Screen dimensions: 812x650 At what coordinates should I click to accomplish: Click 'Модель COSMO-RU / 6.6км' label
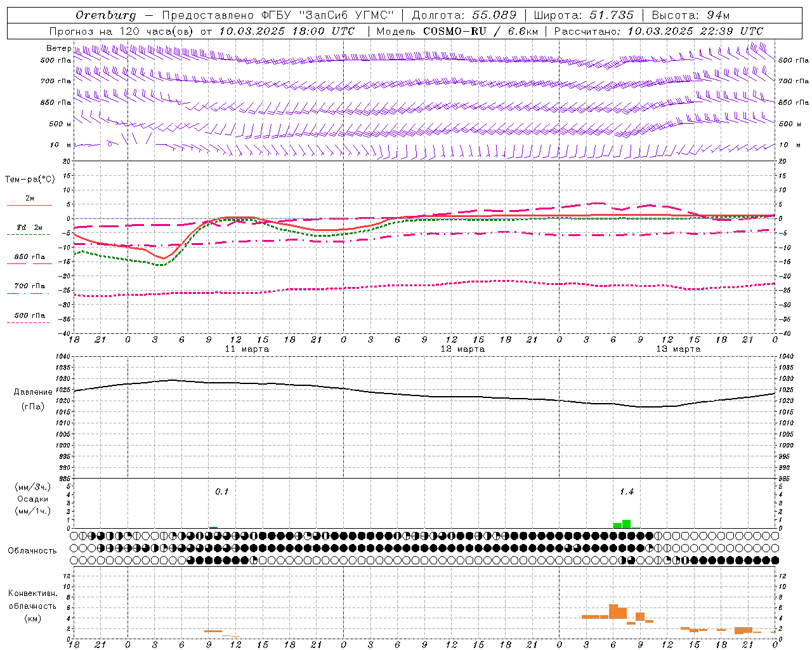coord(457,31)
